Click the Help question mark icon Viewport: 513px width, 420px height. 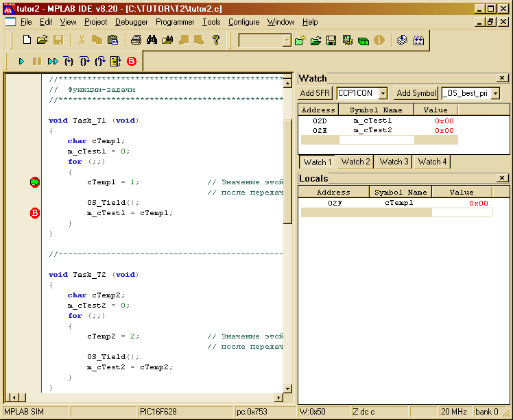(216, 40)
